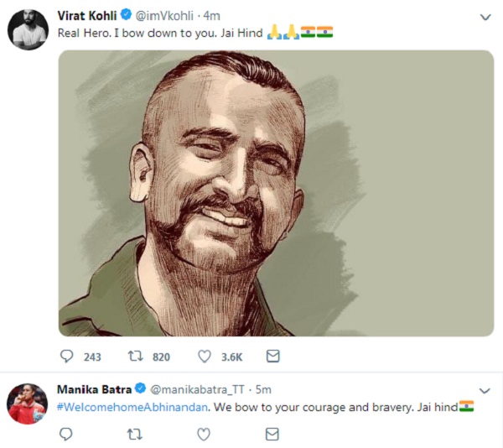Like Virat Kohli's tweet

(205, 357)
